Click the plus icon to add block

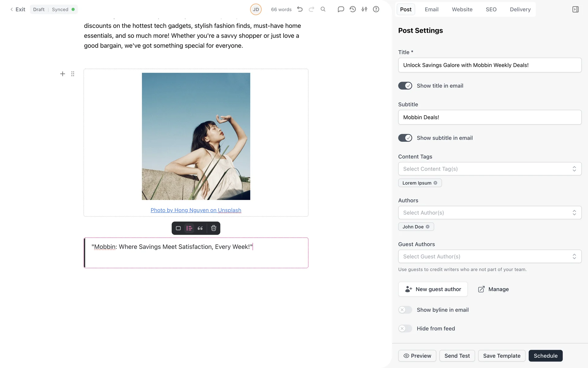(62, 74)
